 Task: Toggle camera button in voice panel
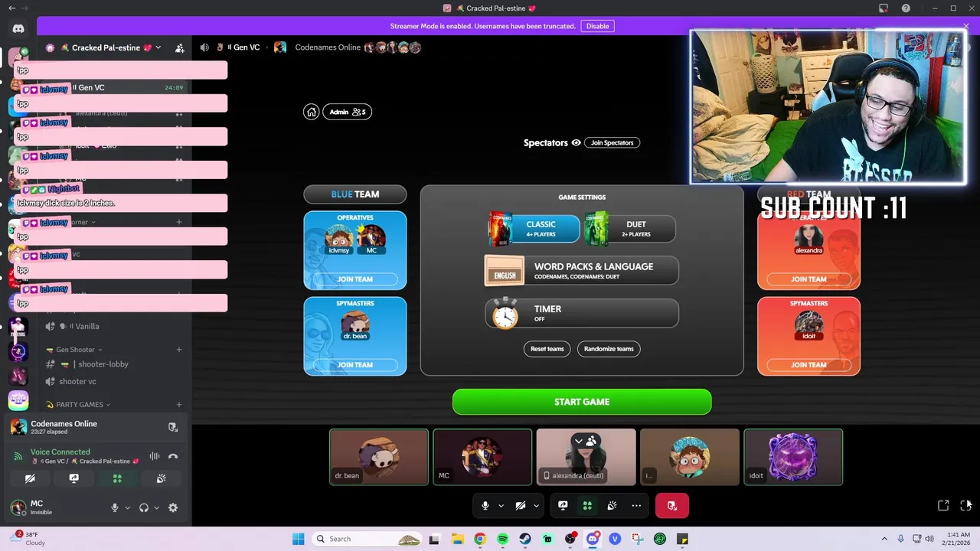pyautogui.click(x=30, y=478)
